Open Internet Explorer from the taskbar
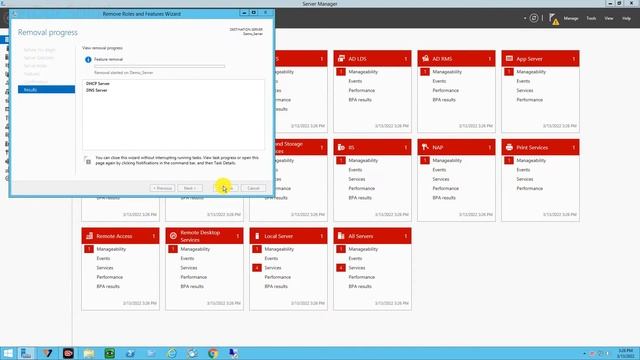This screenshot has height=360, width=640. (172, 353)
